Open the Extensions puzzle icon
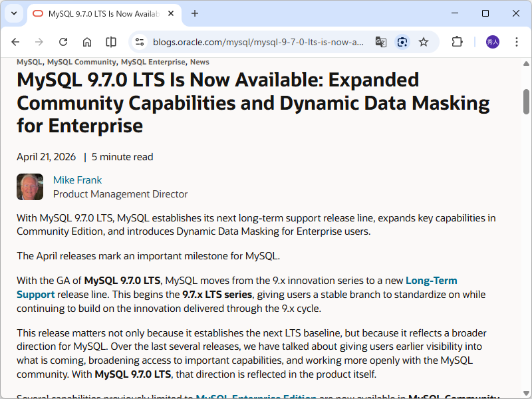This screenshot has width=532, height=399. [457, 42]
